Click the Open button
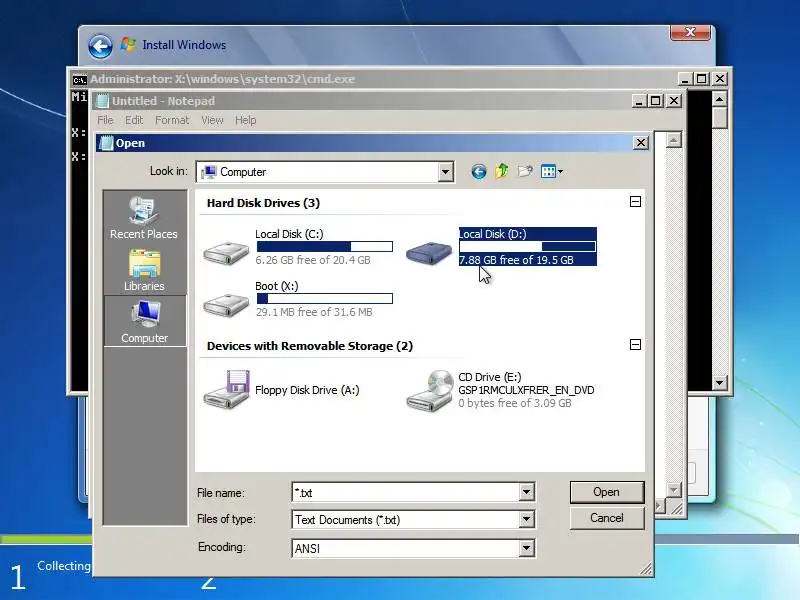This screenshot has height=600, width=800. click(x=607, y=492)
